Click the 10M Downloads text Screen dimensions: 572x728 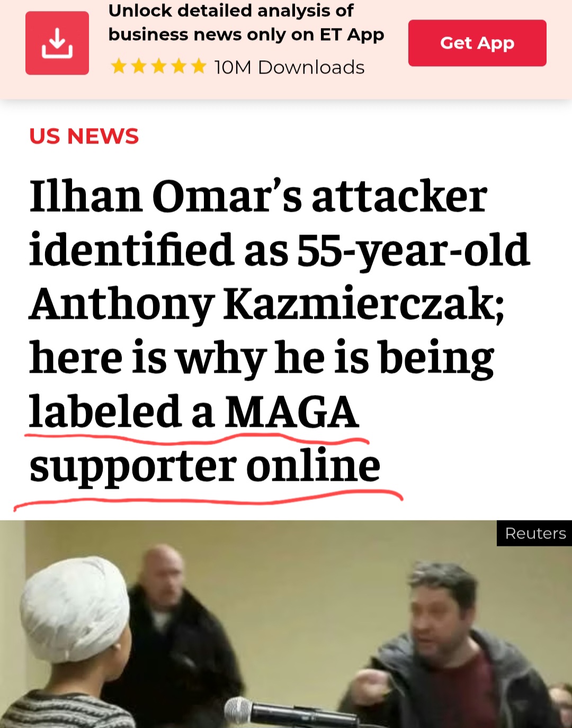pos(289,67)
